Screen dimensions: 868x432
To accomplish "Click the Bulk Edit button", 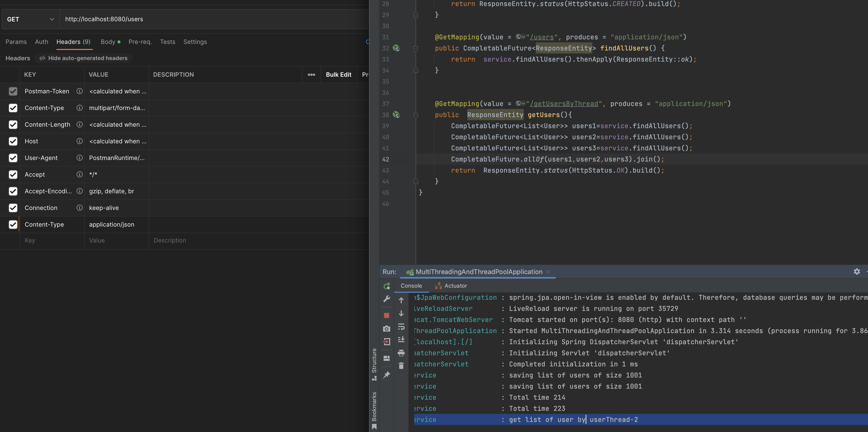I will click(338, 74).
